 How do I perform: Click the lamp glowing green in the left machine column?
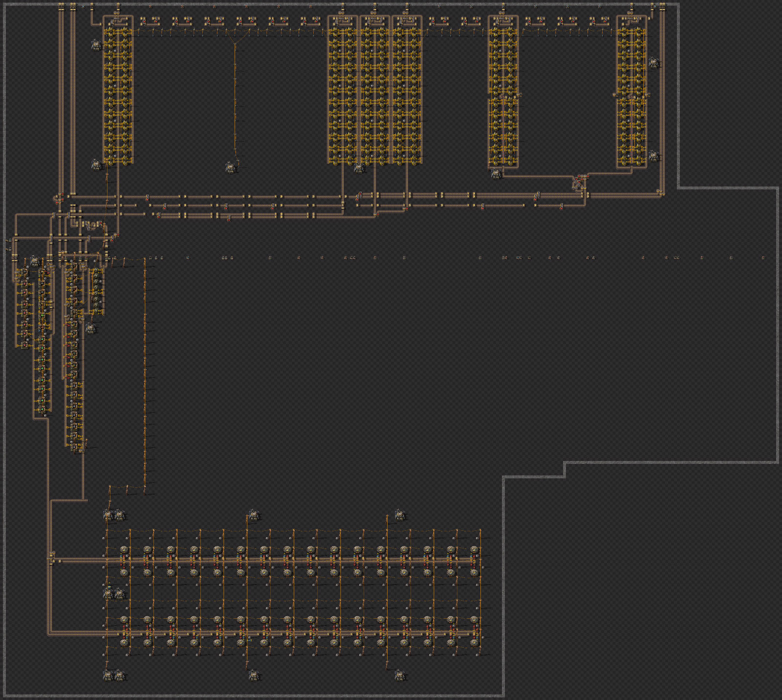pyautogui.click(x=43, y=316)
